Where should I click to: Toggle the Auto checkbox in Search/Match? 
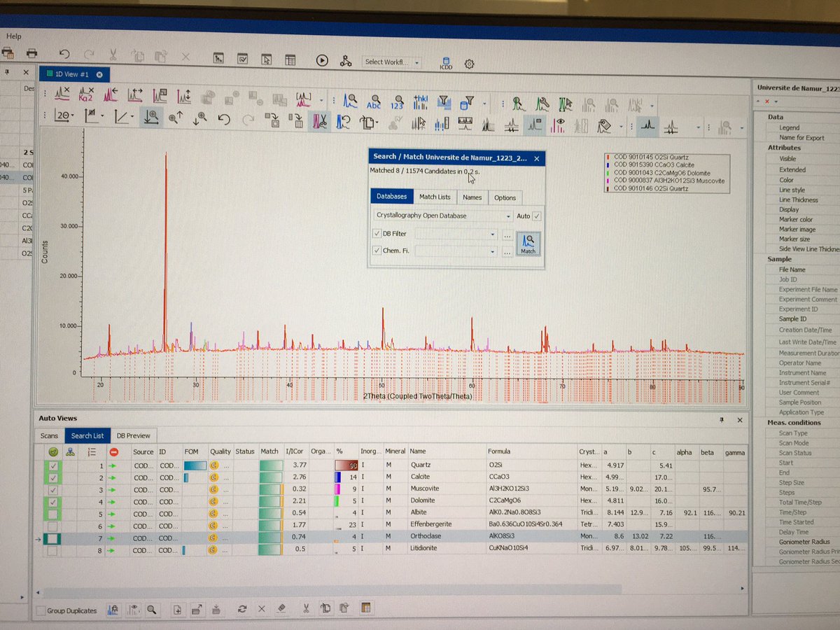537,216
